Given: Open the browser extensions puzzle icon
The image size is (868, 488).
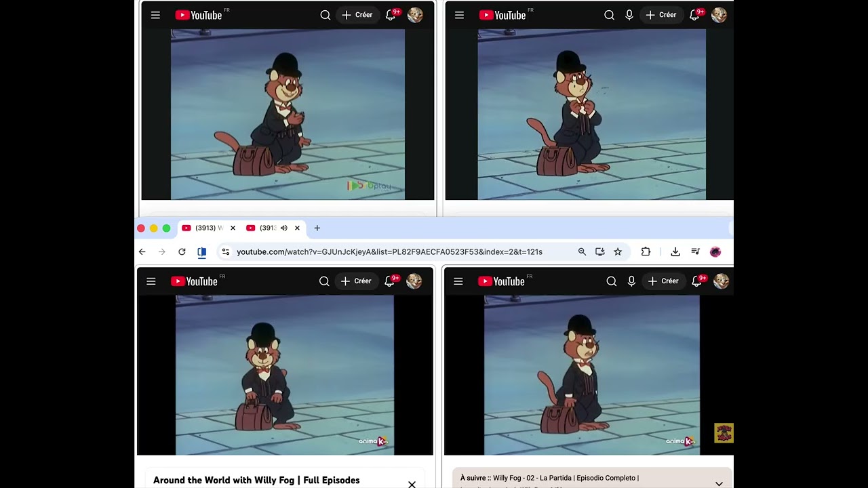Looking at the screenshot, I should click(x=646, y=251).
